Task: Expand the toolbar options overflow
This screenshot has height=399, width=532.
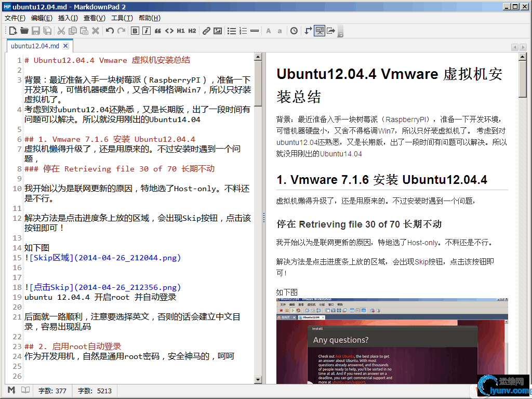Action: click(341, 32)
